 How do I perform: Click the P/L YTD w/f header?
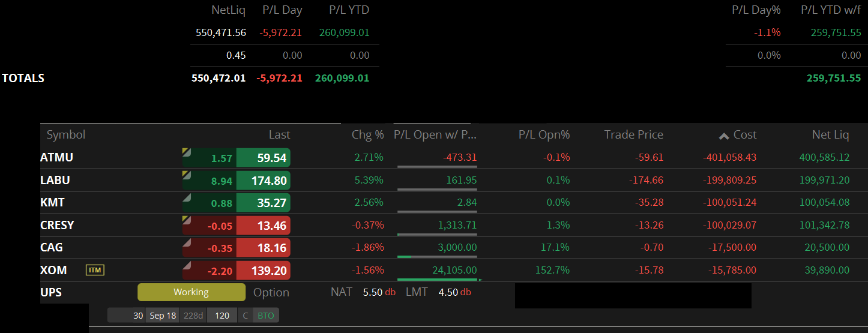[831, 10]
